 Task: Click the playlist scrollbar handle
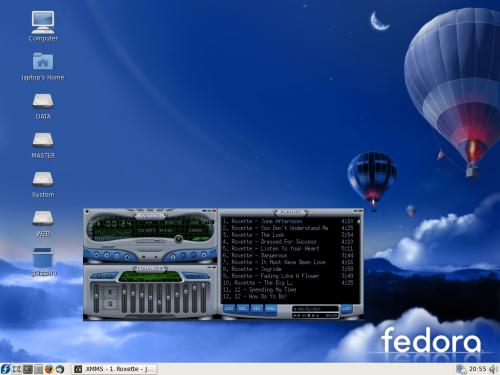pos(359,221)
